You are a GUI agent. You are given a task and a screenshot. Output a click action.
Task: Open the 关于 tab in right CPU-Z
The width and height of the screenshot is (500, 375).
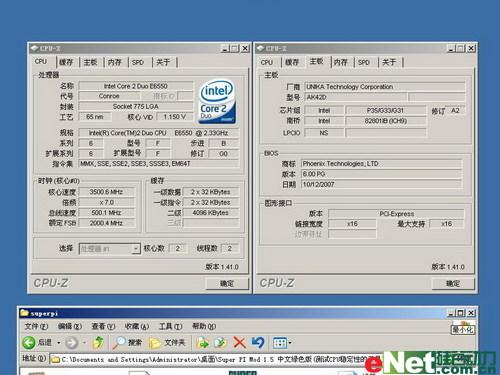pyautogui.click(x=389, y=62)
